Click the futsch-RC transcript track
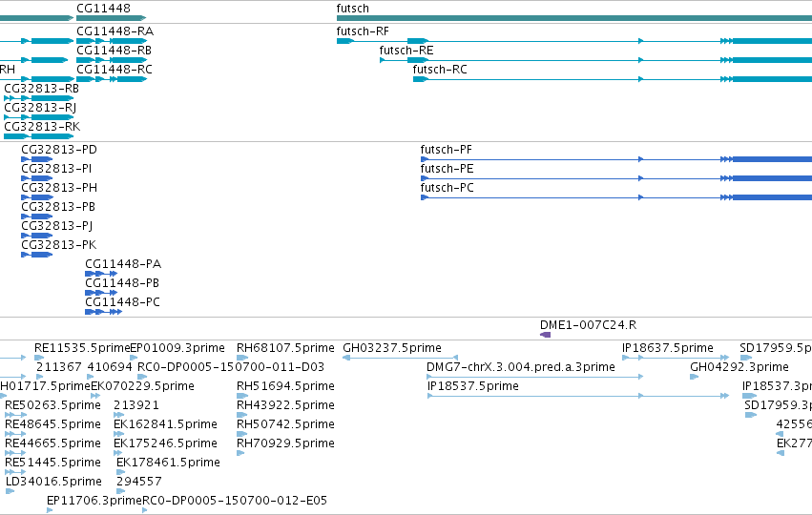This screenshot has height=515, width=812. (x=613, y=79)
